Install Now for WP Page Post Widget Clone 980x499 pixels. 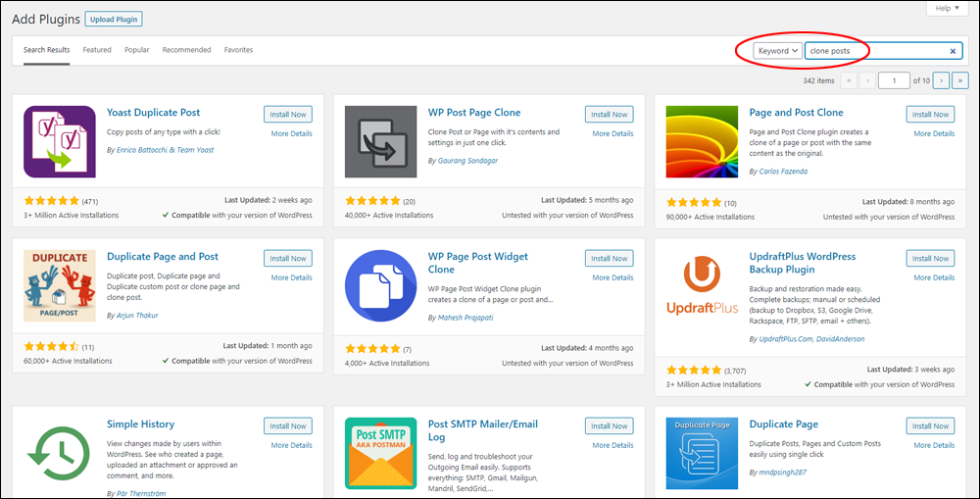coord(610,258)
